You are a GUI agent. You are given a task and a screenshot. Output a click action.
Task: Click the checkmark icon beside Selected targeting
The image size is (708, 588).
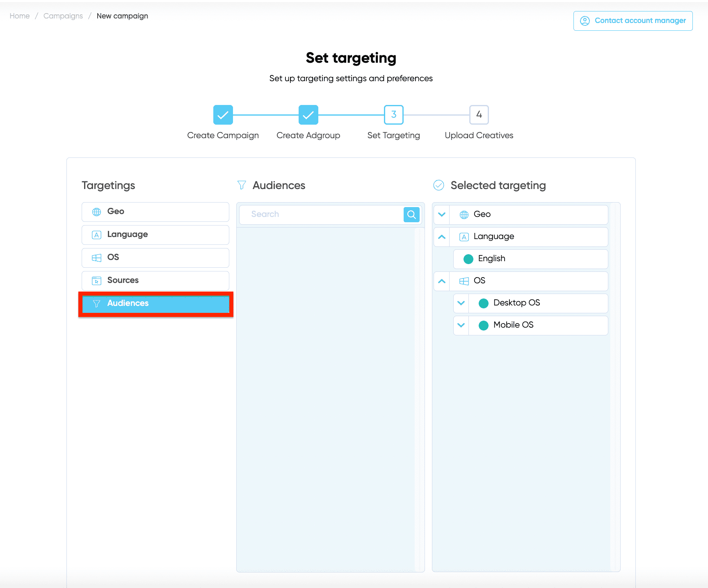point(439,185)
